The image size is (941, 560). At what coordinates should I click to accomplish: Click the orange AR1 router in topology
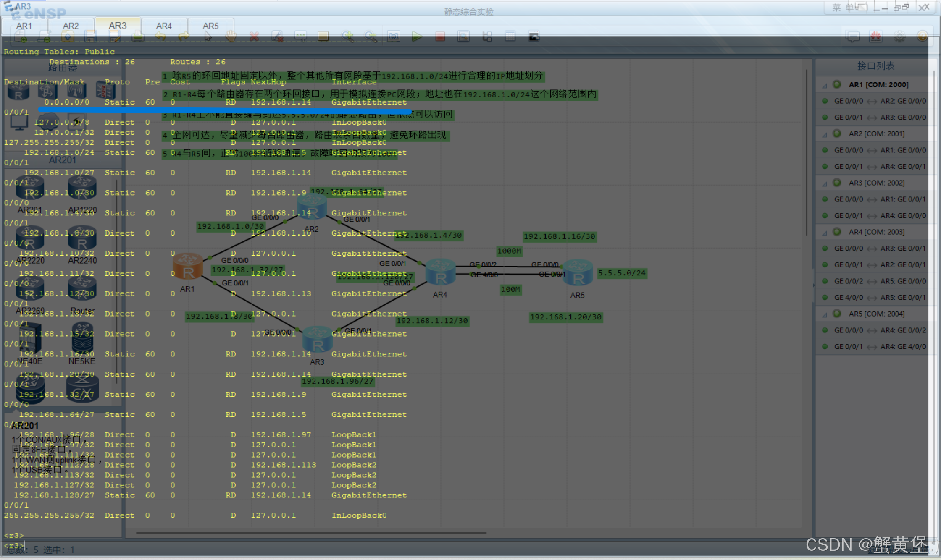pyautogui.click(x=187, y=267)
